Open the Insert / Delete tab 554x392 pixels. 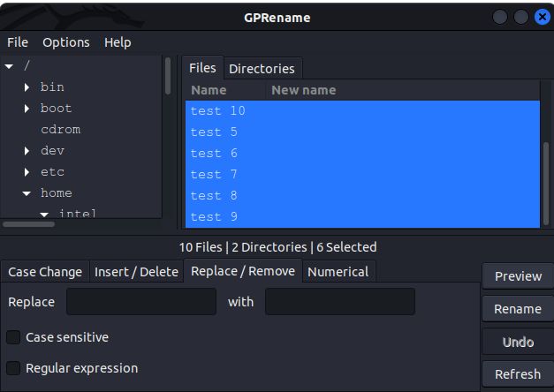(136, 272)
